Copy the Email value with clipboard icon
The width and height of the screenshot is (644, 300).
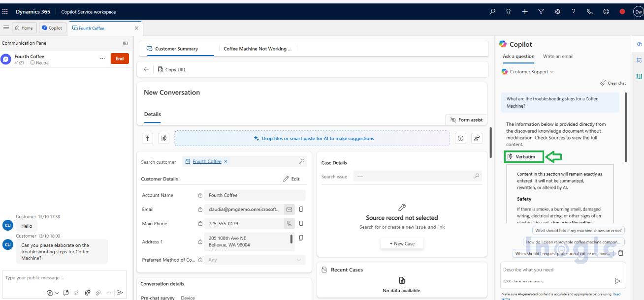[301, 209]
